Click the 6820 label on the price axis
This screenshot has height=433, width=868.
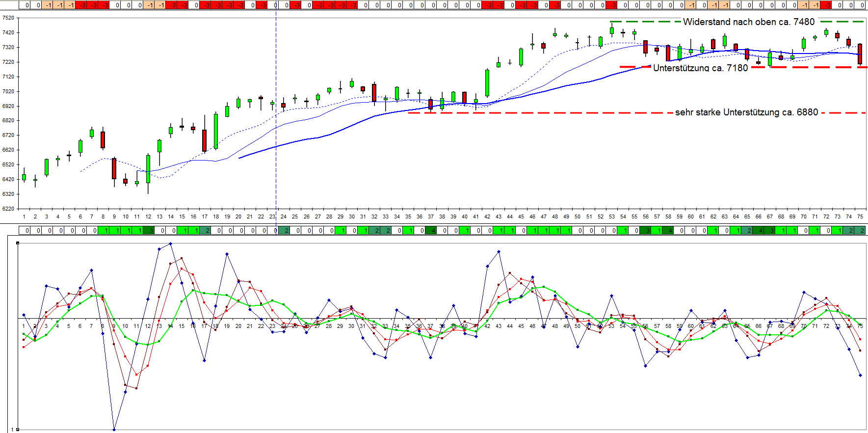[8, 120]
